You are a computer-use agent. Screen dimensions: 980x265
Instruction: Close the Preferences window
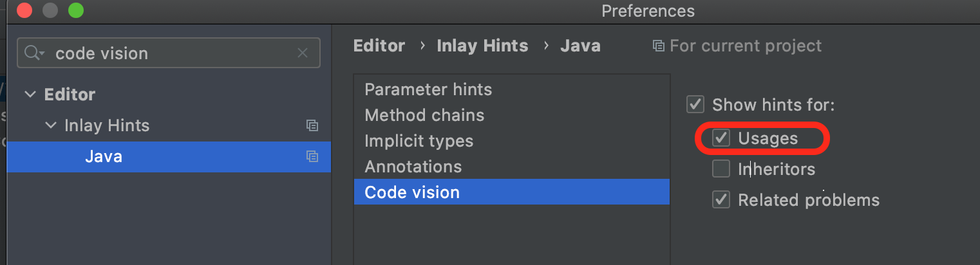pyautogui.click(x=24, y=11)
